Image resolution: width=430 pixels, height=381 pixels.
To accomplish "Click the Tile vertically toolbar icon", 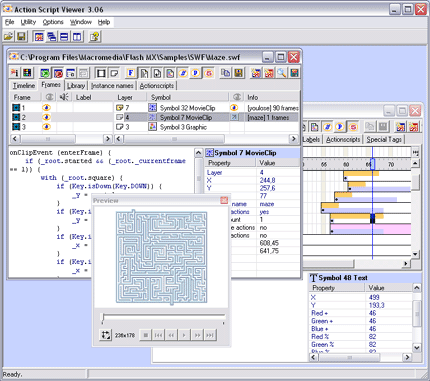I will 77,36.
